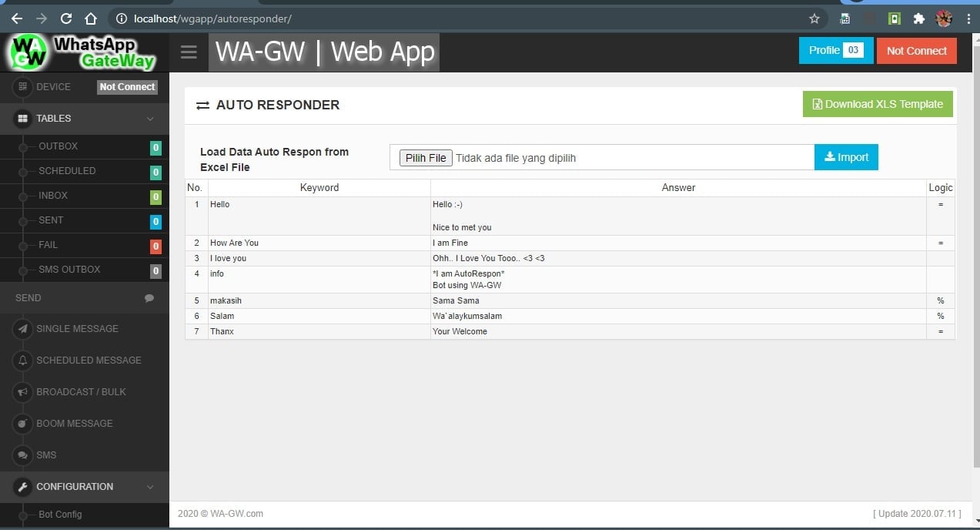Click the browser address bar URL
980x530 pixels.
(x=212, y=18)
